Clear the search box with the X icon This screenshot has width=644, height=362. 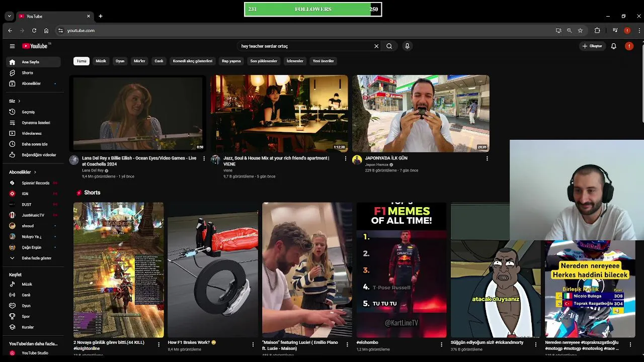pyautogui.click(x=376, y=46)
